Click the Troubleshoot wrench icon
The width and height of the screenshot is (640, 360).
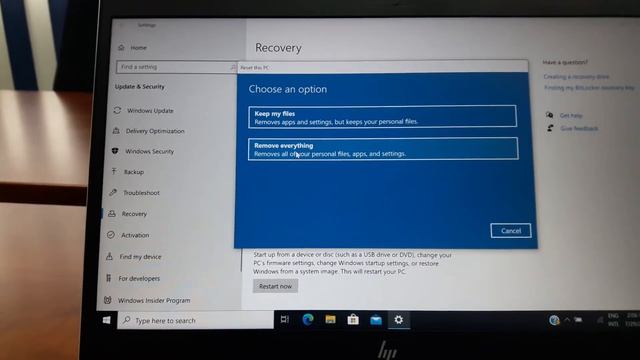[x=113, y=192]
